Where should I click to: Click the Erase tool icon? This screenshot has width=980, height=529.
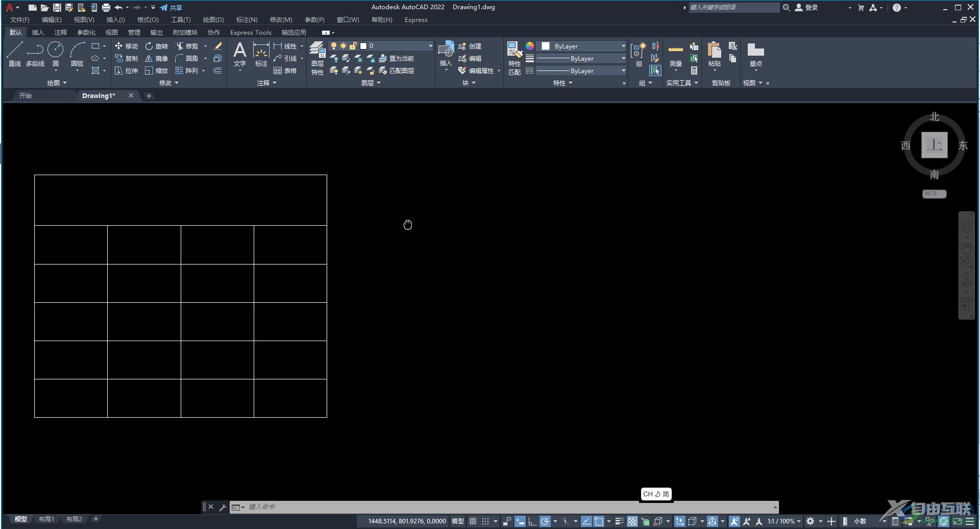(217, 46)
